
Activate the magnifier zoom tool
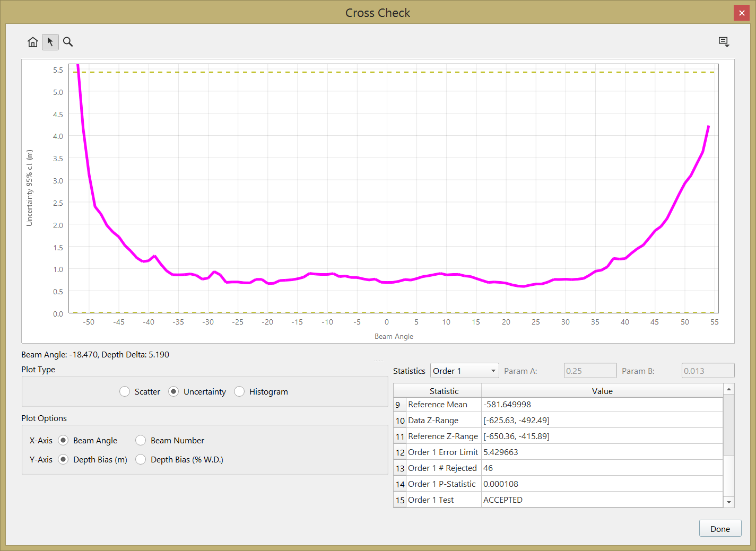[68, 42]
